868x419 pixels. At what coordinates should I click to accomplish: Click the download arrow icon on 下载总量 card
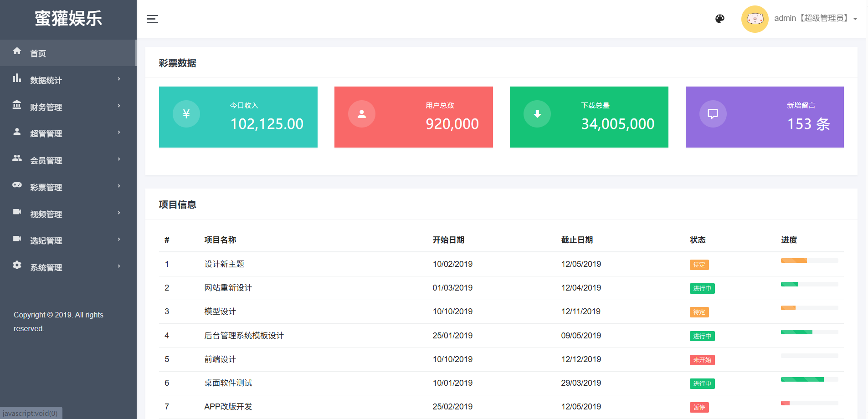click(537, 114)
